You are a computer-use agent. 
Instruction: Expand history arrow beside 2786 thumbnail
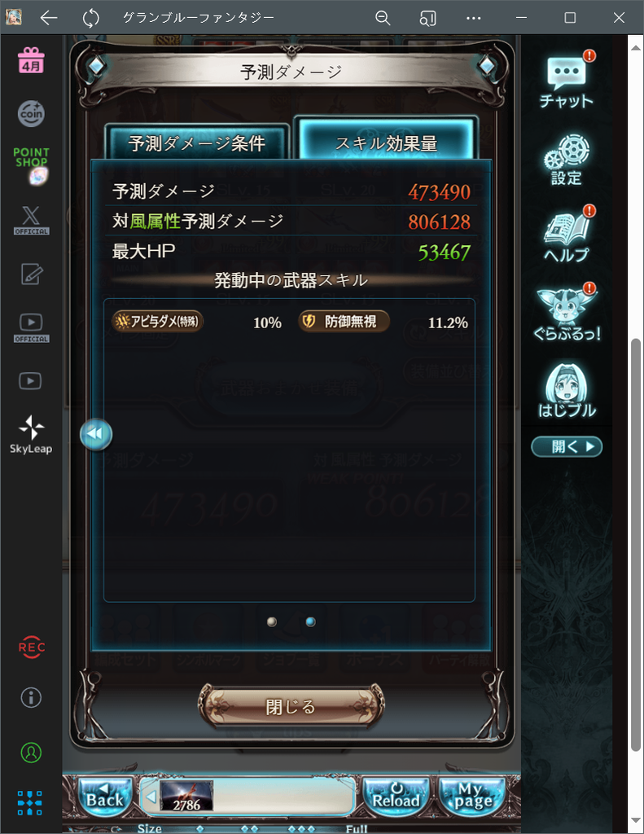[x=151, y=797]
